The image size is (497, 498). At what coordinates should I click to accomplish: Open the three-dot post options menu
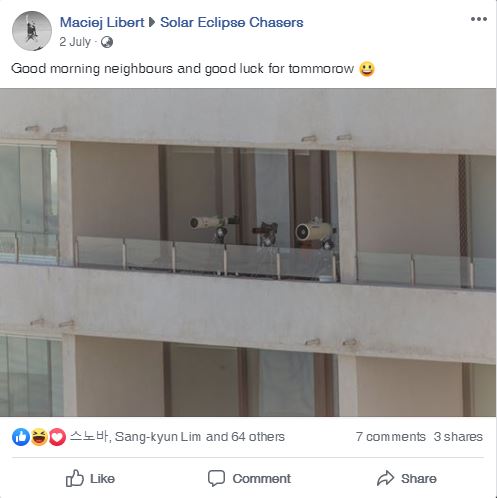click(x=479, y=19)
